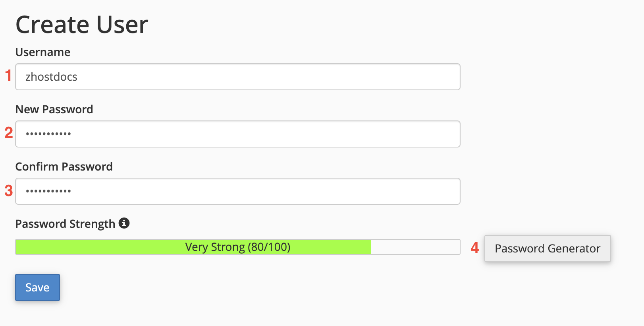Click the red number 1 marker
This screenshot has height=326, width=644.
click(x=8, y=76)
